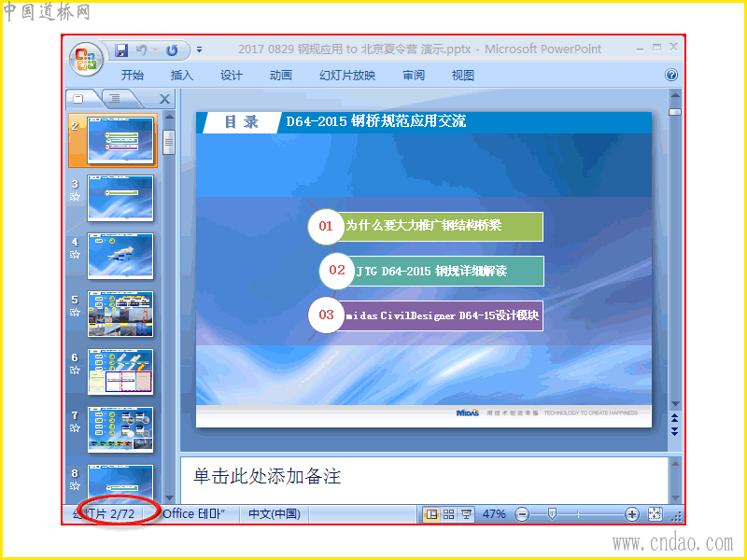The height and width of the screenshot is (560, 747).
Task: Select the JTG D64-2015 钢规详细解读 text box
Action: [448, 271]
